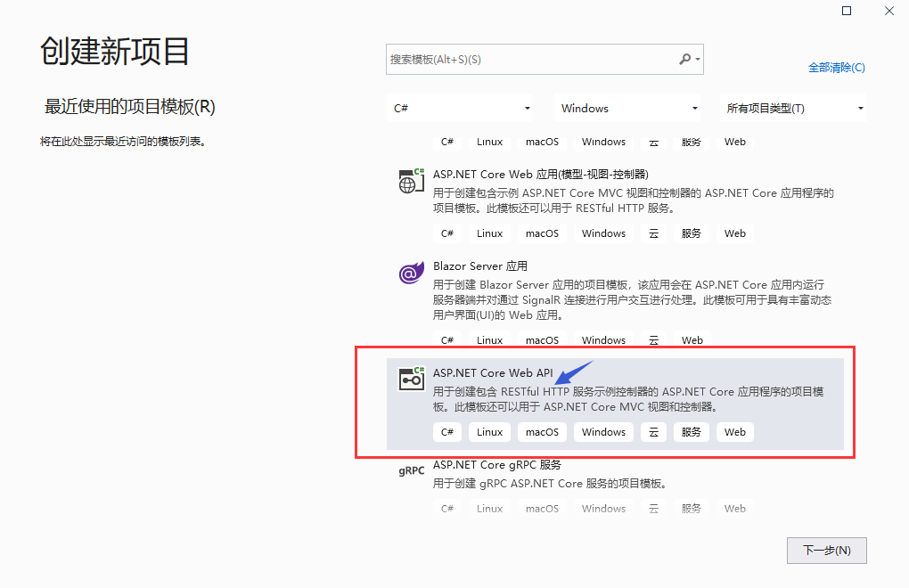The height and width of the screenshot is (588, 909).
Task: Click Web tag under Blazor Server template
Action: (692, 340)
